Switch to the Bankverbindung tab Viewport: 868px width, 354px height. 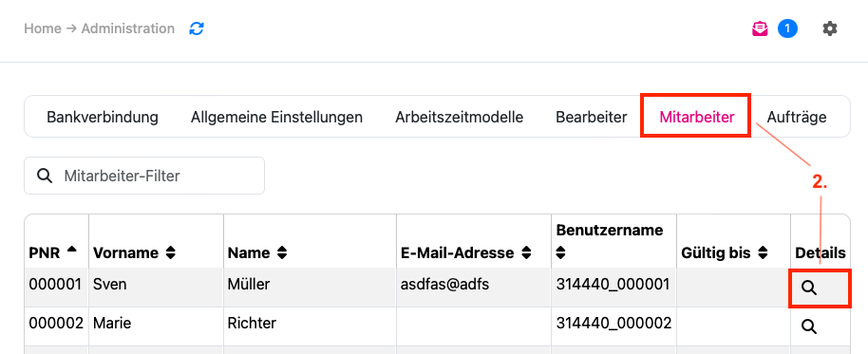103,118
